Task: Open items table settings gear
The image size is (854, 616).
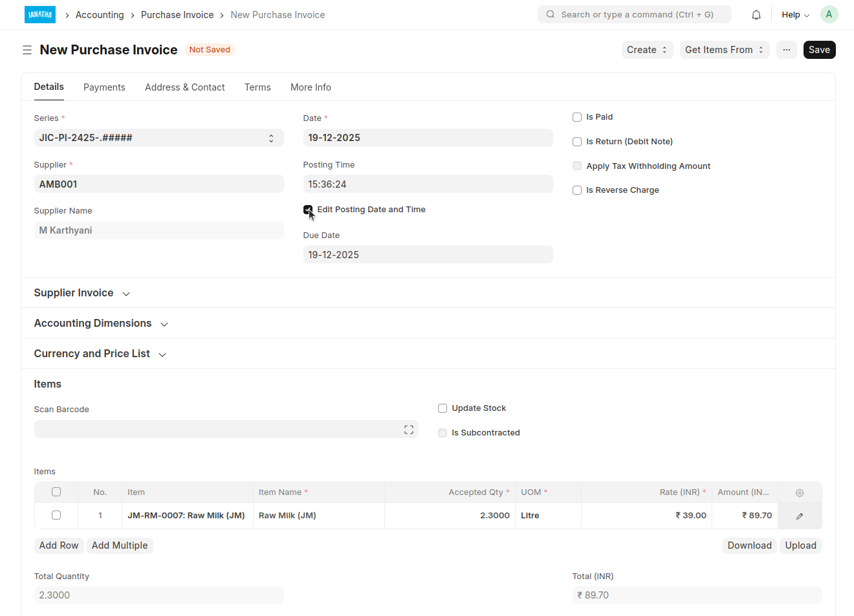Action: point(800,493)
